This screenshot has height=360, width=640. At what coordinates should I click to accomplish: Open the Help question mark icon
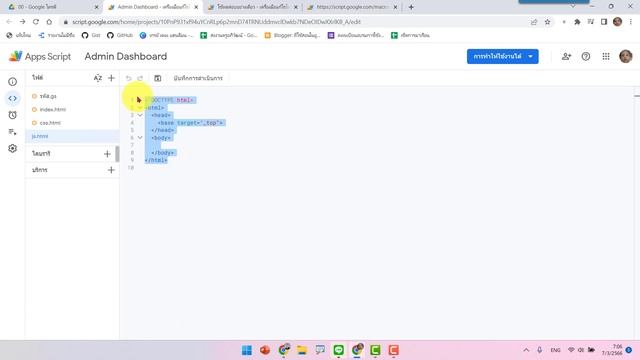pos(586,56)
